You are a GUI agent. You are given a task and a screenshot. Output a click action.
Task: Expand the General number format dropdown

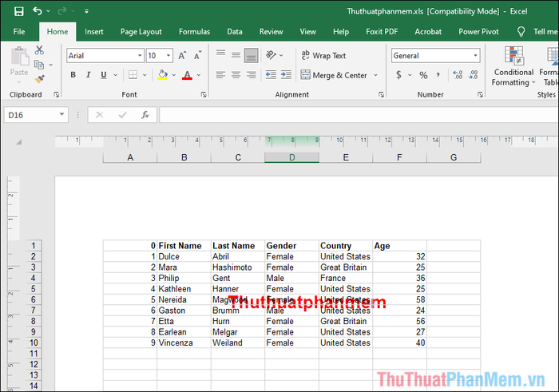(x=476, y=56)
